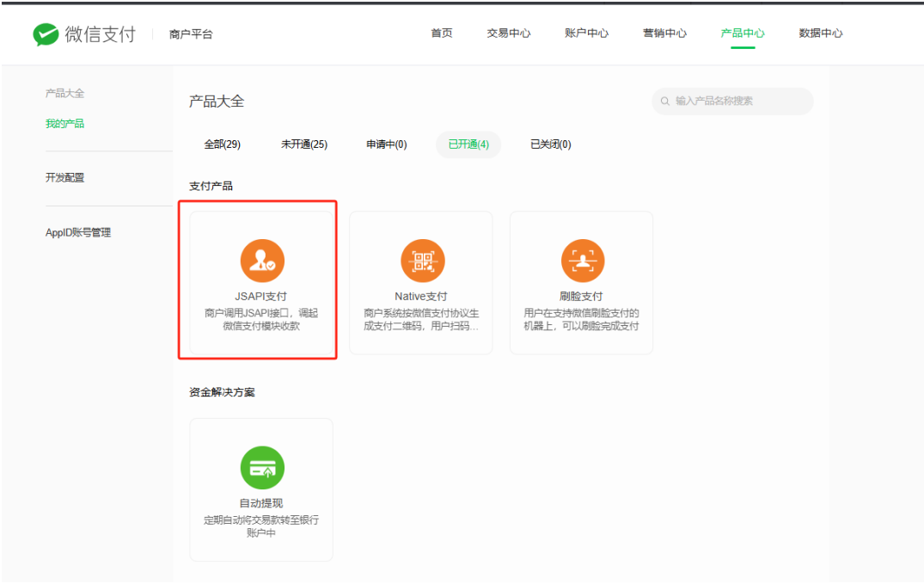Select 我的产品 in the sidebar
The width and height of the screenshot is (924, 584).
64,124
